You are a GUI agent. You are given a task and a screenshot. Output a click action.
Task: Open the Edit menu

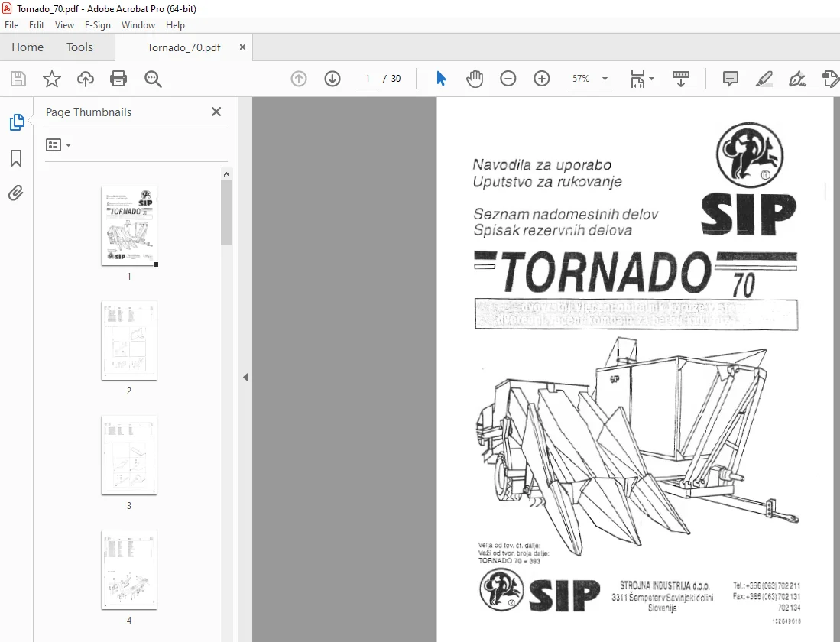tap(37, 24)
